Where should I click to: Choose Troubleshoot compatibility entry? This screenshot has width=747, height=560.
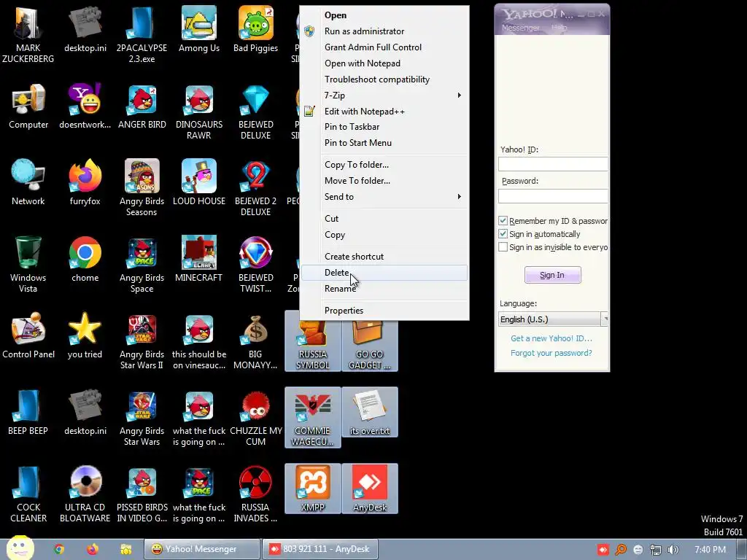384,79
